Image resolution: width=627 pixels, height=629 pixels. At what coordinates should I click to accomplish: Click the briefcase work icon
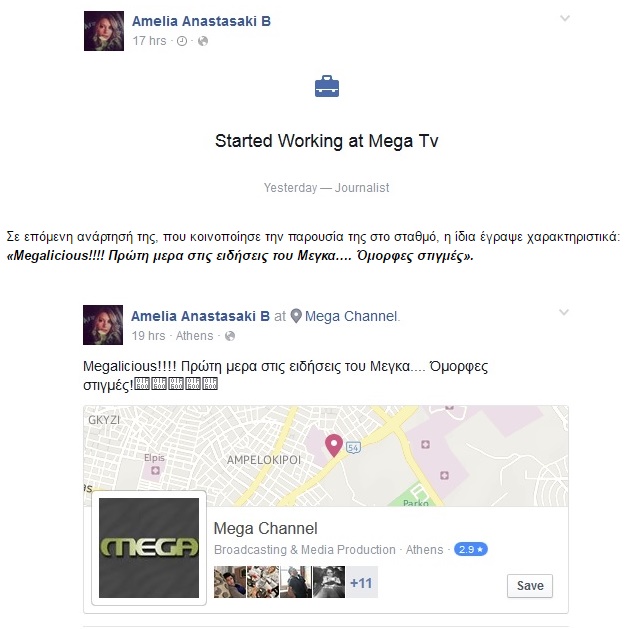[327, 86]
